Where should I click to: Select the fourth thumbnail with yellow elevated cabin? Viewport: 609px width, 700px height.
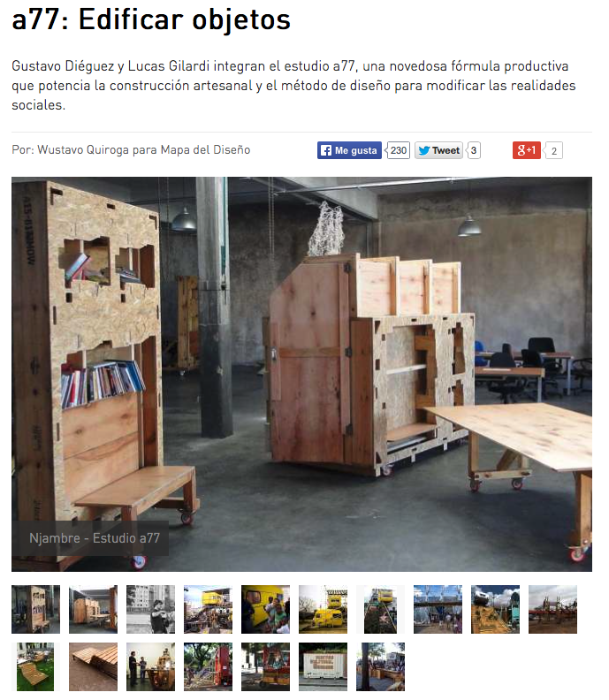(x=208, y=609)
